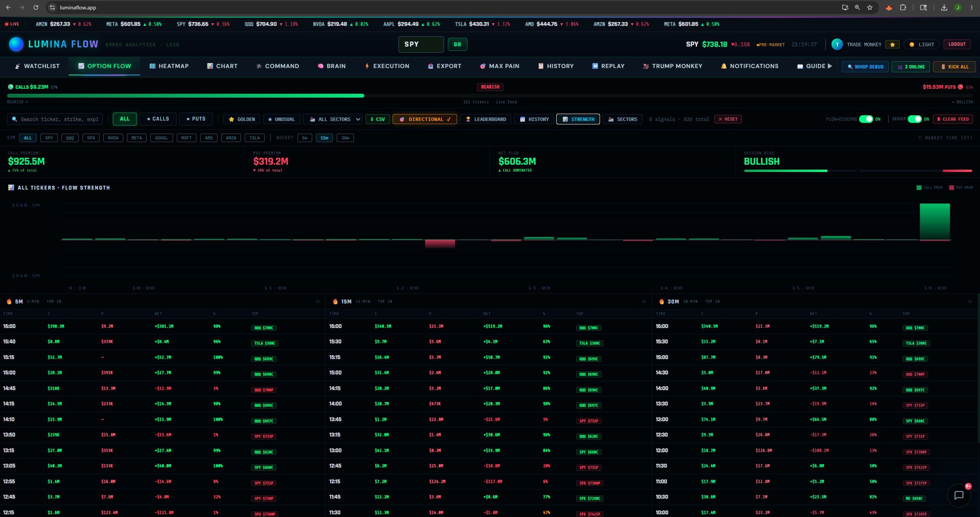Click the Logout button
Screen dimensions: 980x517
[957, 44]
